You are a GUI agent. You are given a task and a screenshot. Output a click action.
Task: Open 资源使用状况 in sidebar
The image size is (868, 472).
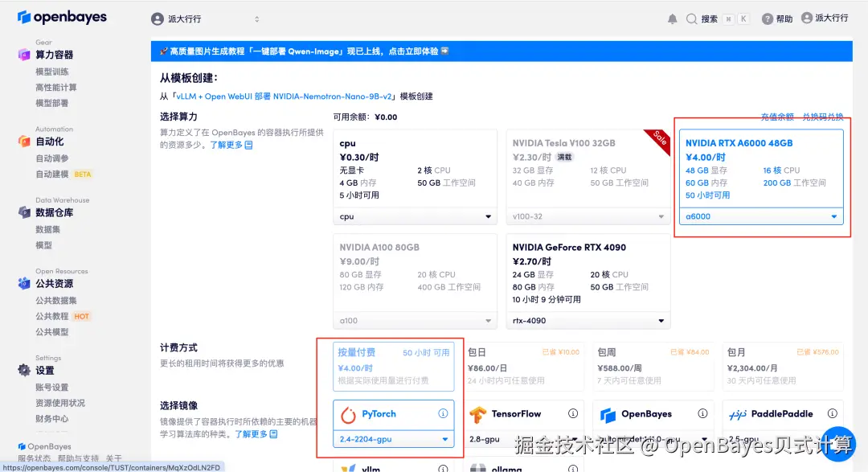(60, 403)
